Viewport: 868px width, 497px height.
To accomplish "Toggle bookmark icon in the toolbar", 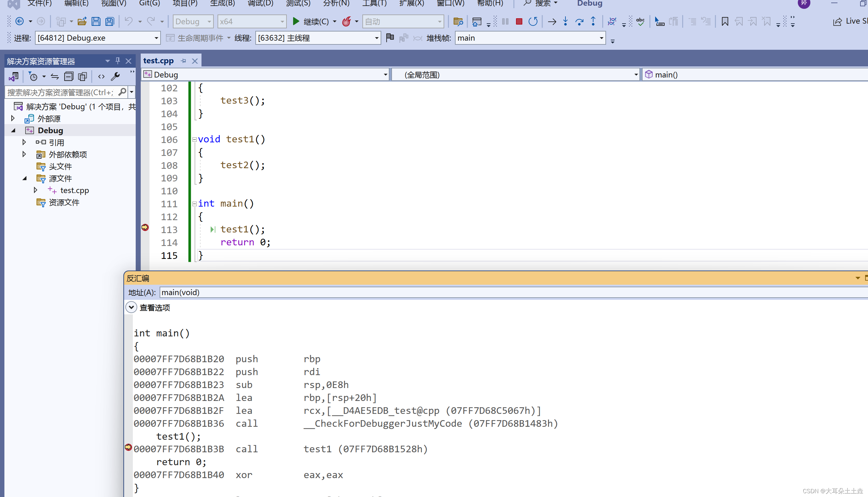I will pyautogui.click(x=725, y=21).
